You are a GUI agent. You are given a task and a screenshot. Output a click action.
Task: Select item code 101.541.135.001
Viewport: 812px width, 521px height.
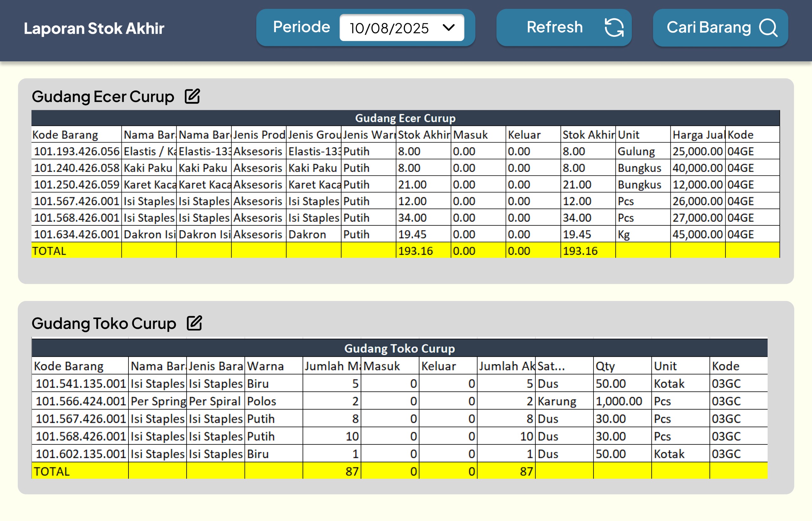click(x=80, y=383)
